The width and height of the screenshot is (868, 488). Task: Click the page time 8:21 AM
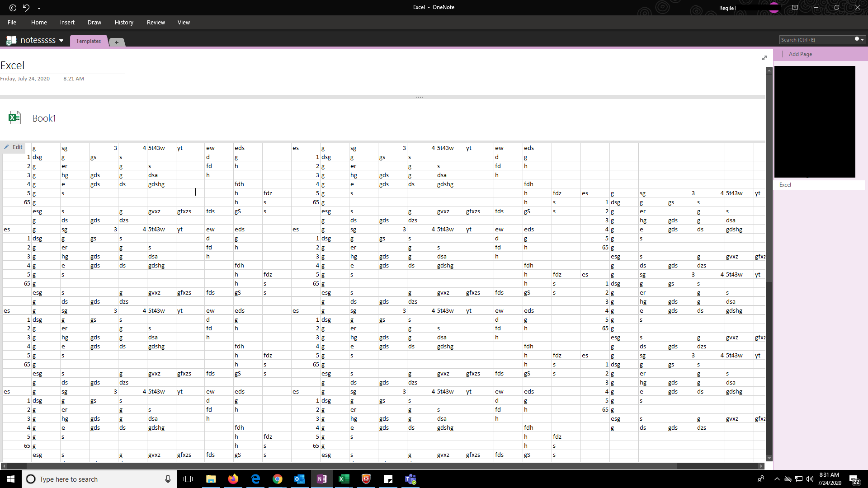pos(74,79)
